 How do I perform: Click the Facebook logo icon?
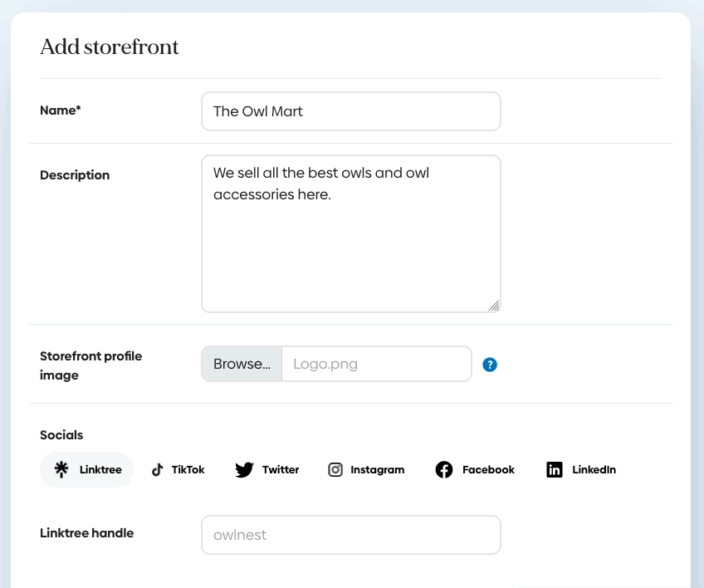pos(444,470)
